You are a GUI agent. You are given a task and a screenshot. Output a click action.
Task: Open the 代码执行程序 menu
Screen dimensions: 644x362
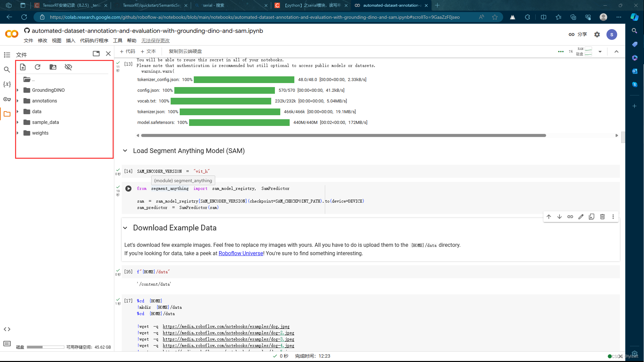tap(94, 41)
